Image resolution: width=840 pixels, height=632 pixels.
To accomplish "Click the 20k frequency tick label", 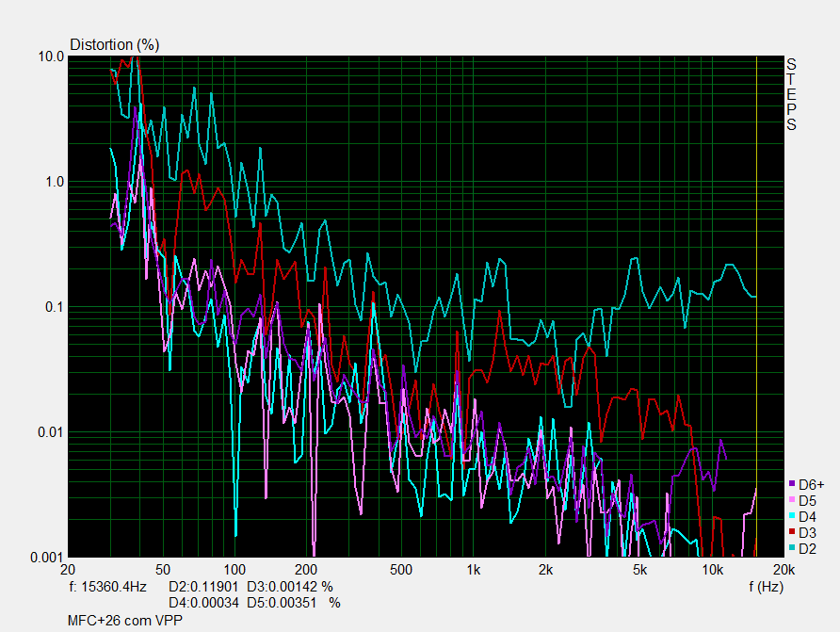I will tap(784, 570).
